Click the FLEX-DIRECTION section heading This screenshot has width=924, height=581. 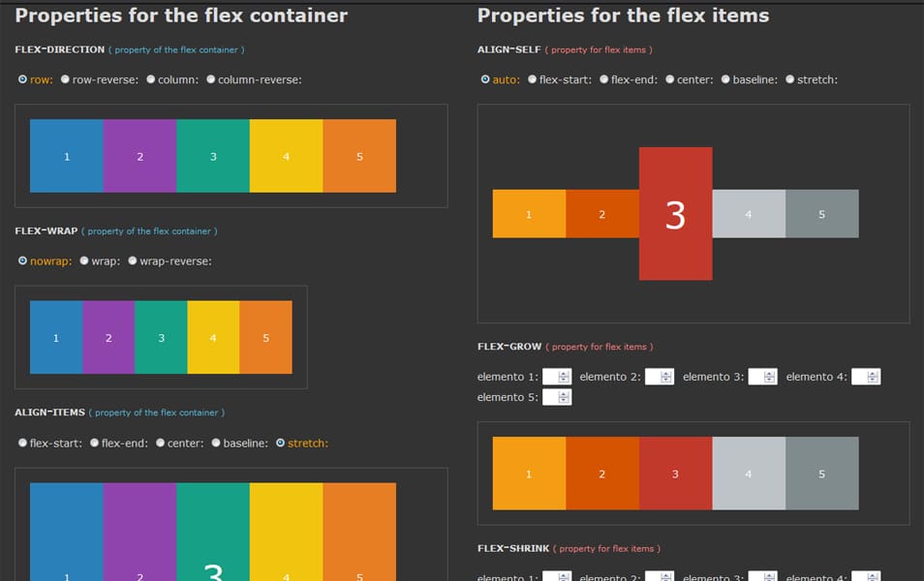pos(59,49)
